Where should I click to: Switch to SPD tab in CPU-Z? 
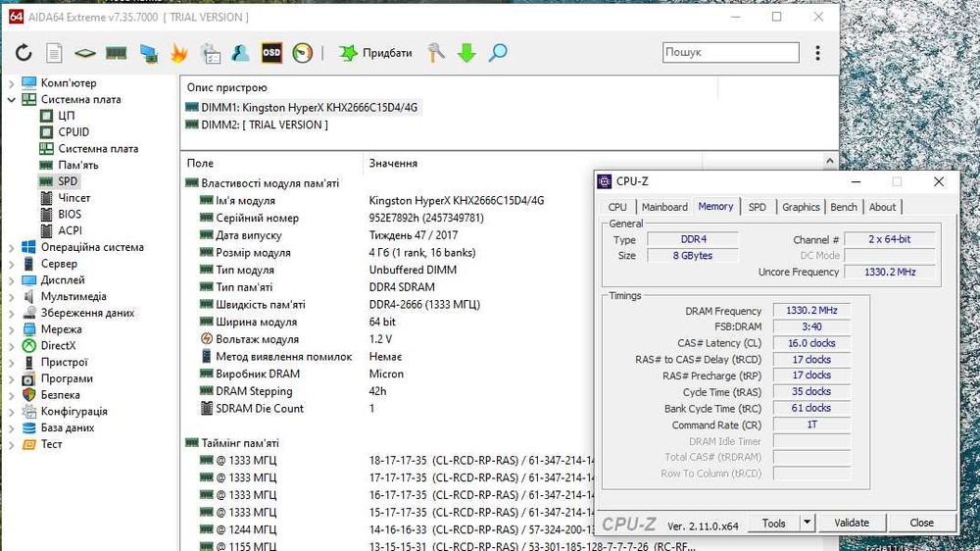(x=757, y=207)
